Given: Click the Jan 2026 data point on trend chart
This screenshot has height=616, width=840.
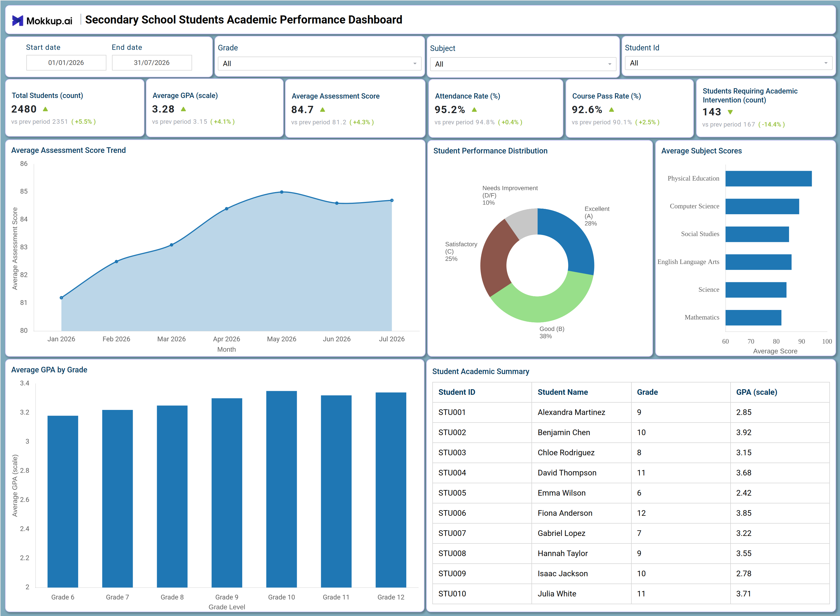Looking at the screenshot, I should [62, 298].
